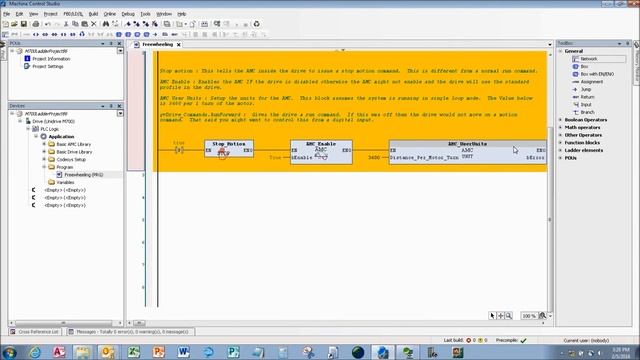Open the Tools menu

coord(145,14)
